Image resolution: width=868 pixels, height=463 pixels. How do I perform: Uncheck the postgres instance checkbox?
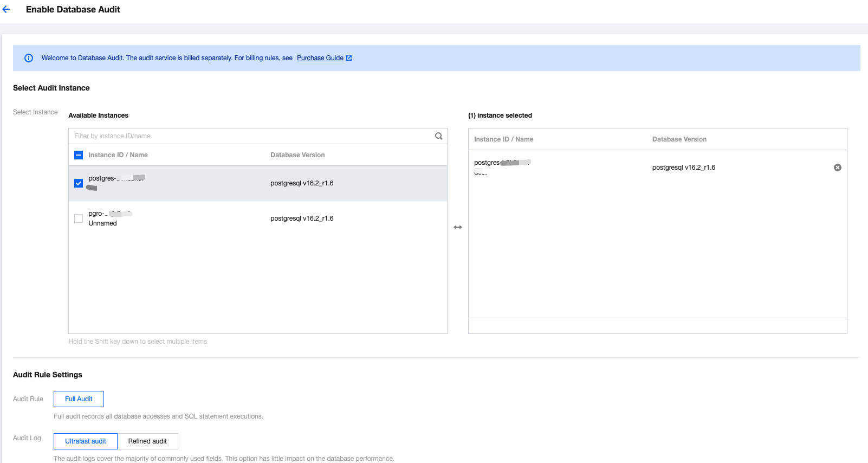click(x=79, y=183)
